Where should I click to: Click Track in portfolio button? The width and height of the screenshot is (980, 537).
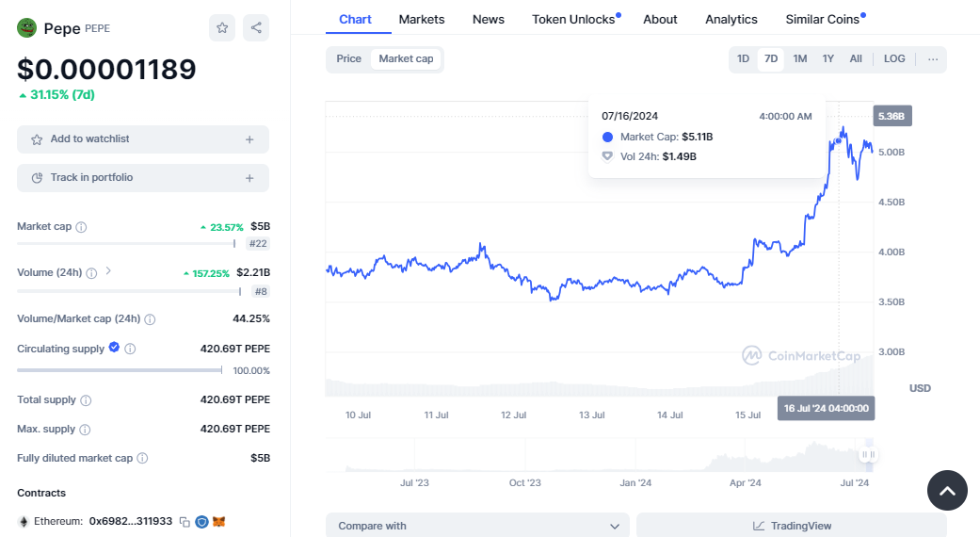click(x=143, y=178)
